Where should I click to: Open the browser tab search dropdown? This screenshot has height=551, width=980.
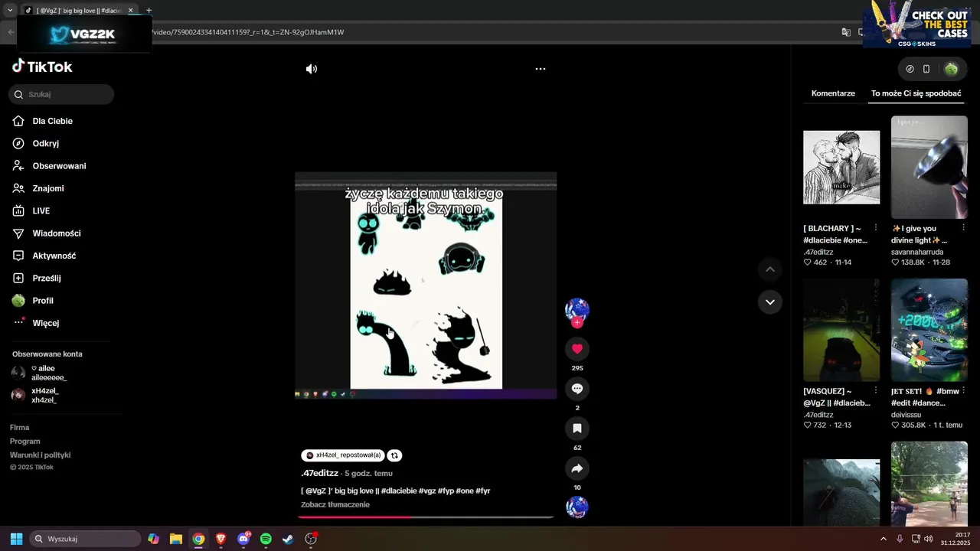click(x=10, y=10)
